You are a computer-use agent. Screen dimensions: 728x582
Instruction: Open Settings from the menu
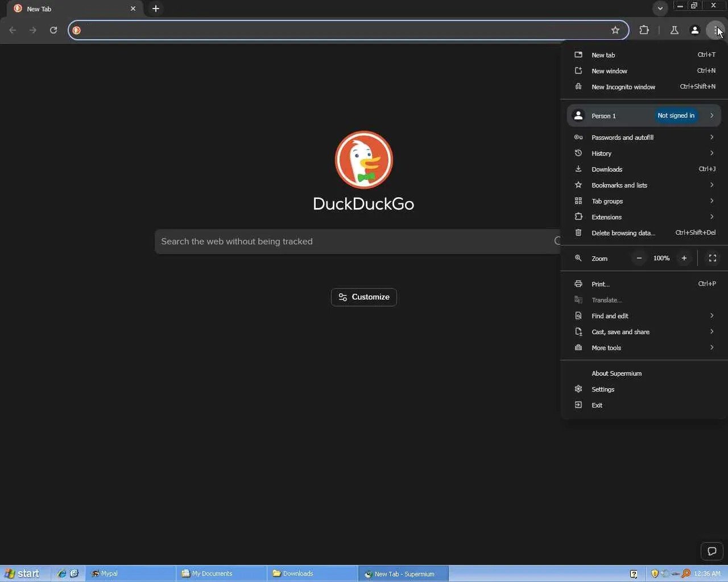644,389
